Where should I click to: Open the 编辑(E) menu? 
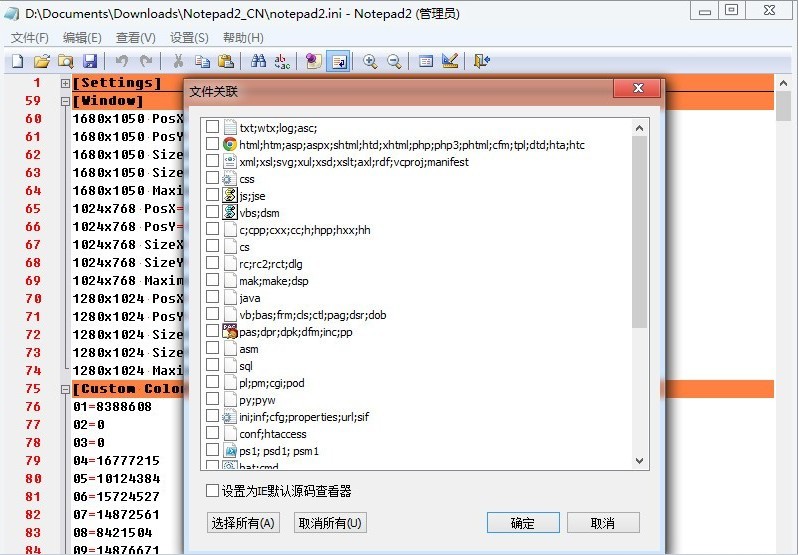pos(82,38)
